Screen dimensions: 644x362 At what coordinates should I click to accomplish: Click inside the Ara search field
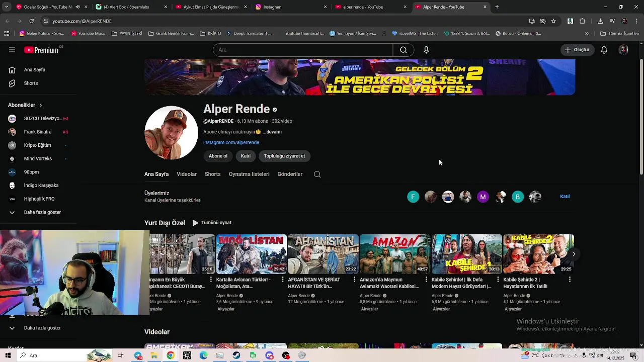(x=303, y=50)
